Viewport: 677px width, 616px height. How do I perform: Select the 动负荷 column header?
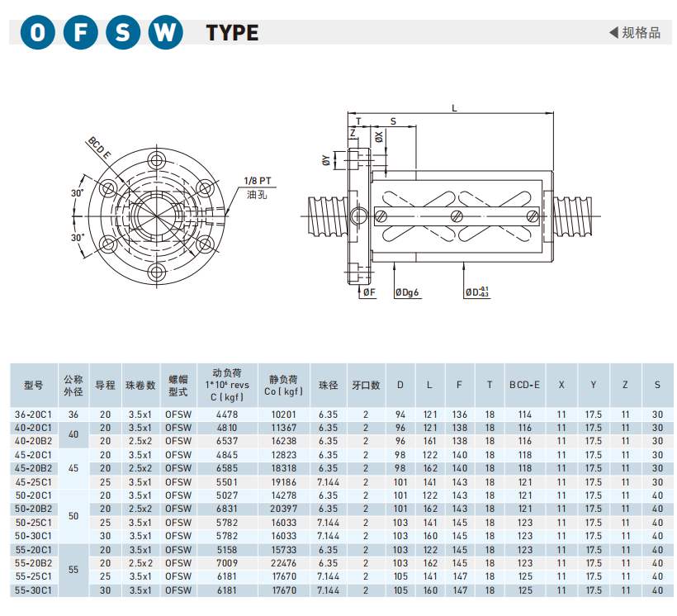(226, 384)
